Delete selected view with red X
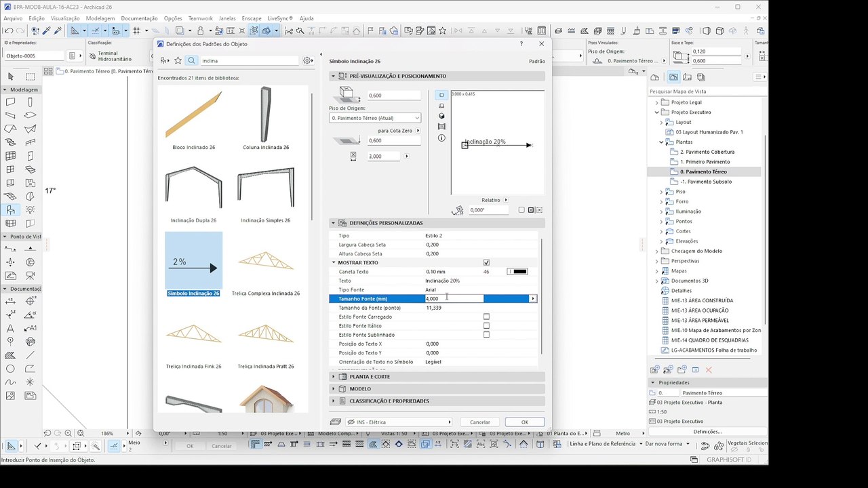 tap(709, 370)
